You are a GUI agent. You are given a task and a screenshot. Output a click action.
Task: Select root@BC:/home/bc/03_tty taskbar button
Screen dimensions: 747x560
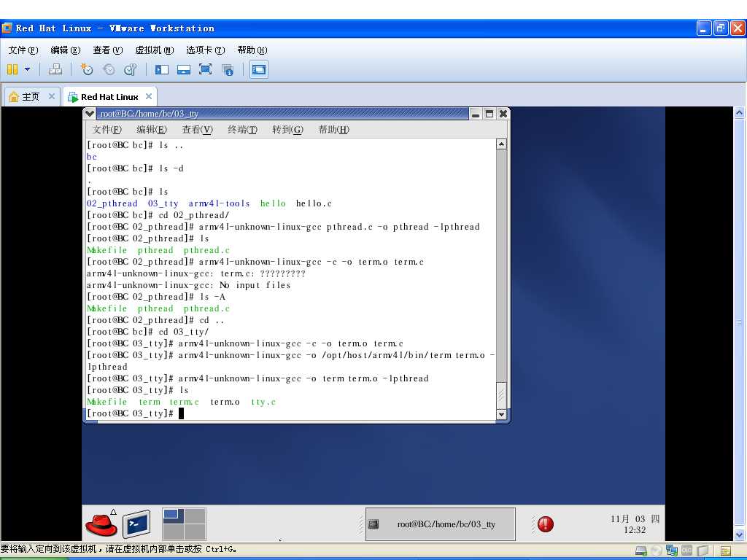[440, 524]
